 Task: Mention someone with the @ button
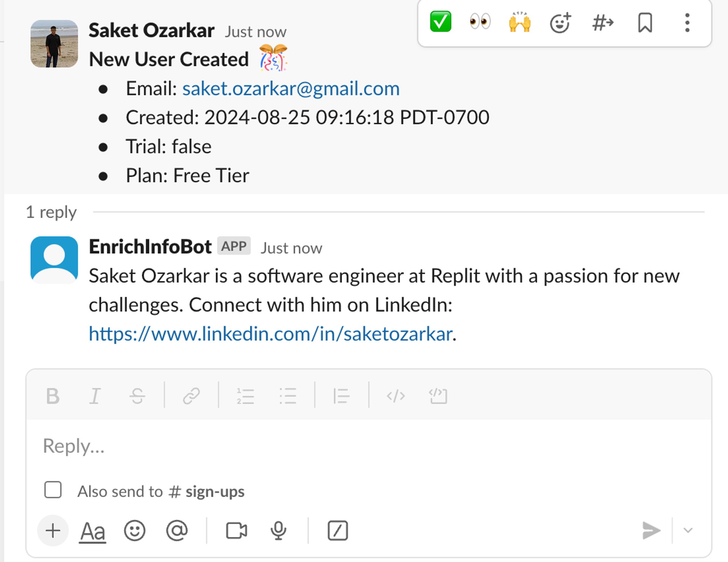tap(177, 531)
